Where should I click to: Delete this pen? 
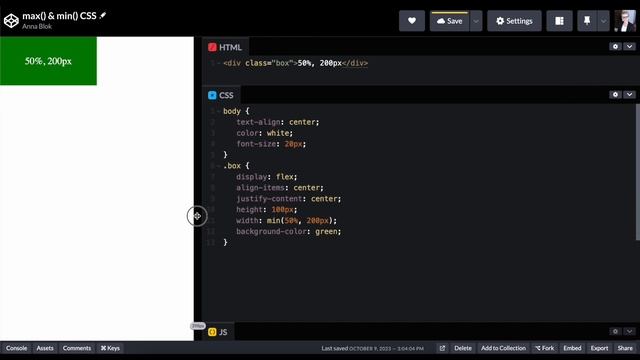(x=463, y=348)
